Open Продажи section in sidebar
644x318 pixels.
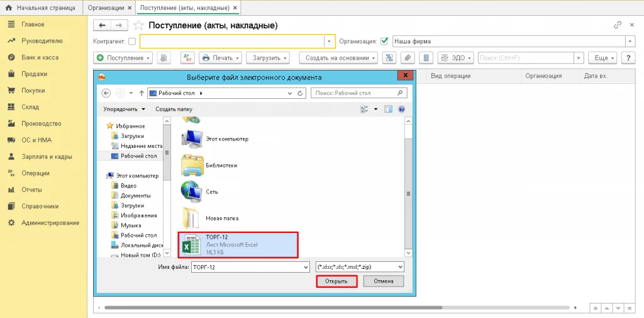(x=34, y=74)
